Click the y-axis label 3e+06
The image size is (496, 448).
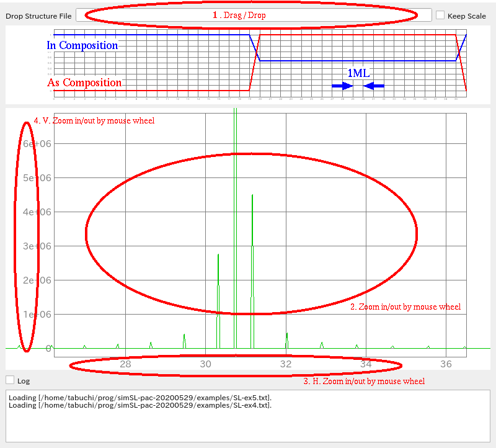coord(37,246)
